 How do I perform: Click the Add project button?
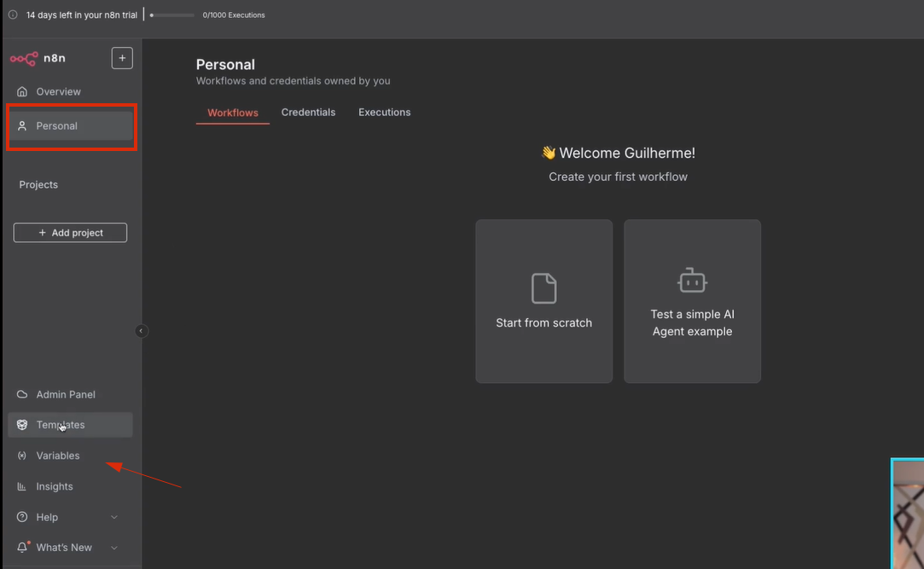tap(70, 233)
